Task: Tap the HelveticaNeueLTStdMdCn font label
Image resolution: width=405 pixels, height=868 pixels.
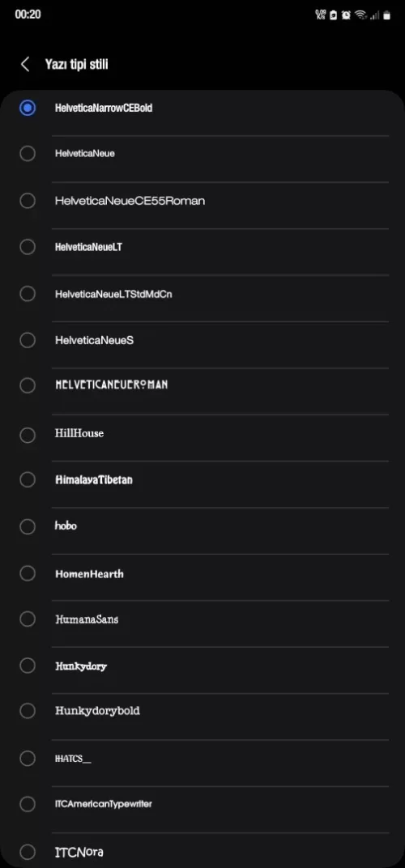Action: pos(113,294)
